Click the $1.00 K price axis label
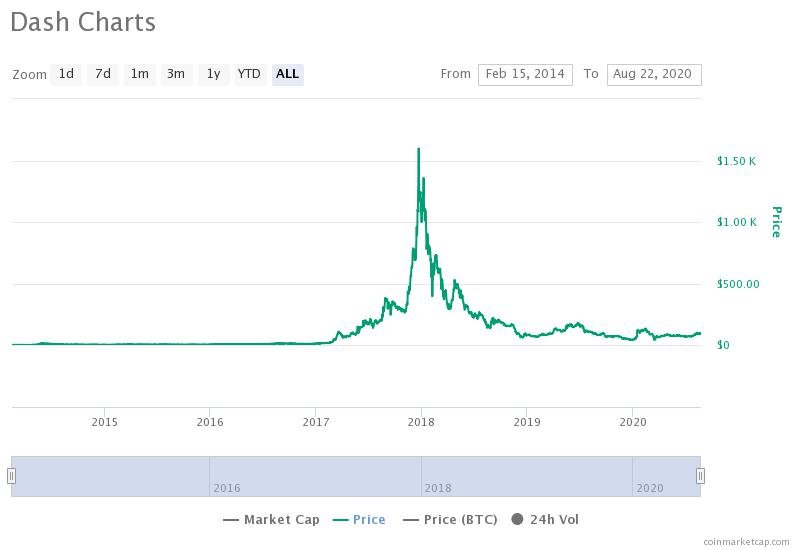Screen dimensions: 800x550 tap(736, 222)
